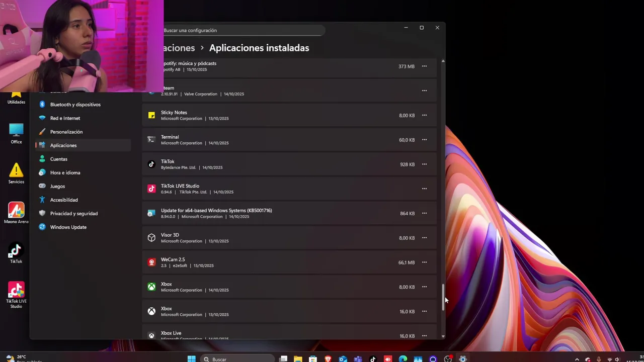Click the TikTok app name in list
644x362 pixels.
click(168, 161)
